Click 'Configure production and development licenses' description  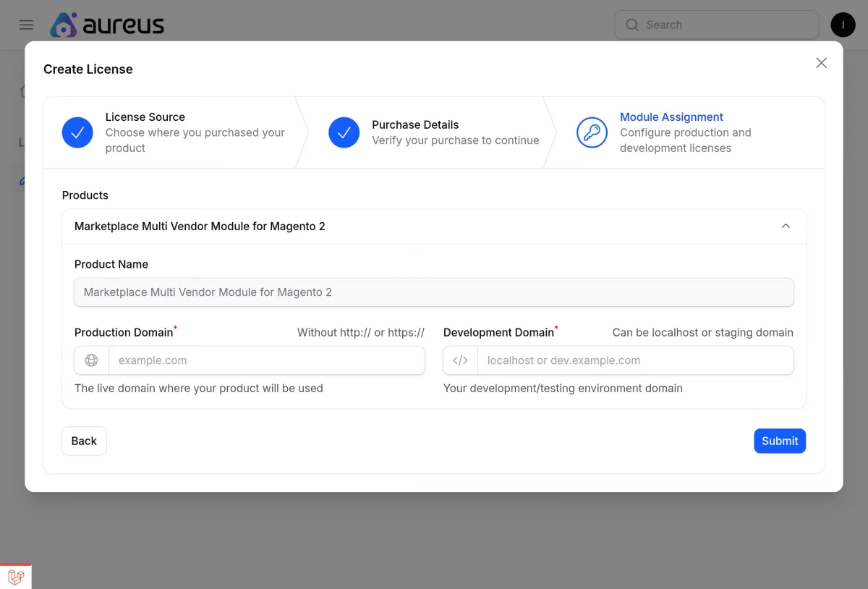coord(686,140)
